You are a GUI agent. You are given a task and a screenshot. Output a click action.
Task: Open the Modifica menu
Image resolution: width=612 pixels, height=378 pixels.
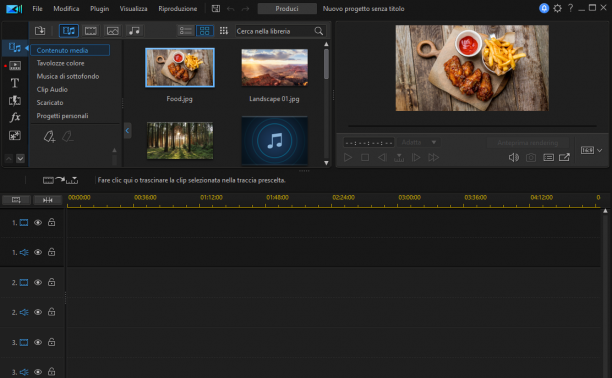click(66, 9)
